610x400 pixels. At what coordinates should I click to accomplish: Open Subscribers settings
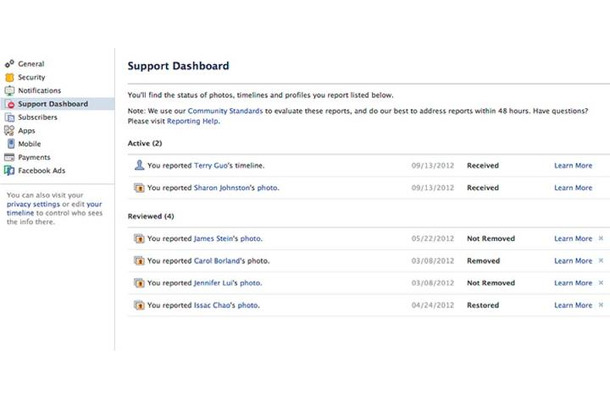37,117
